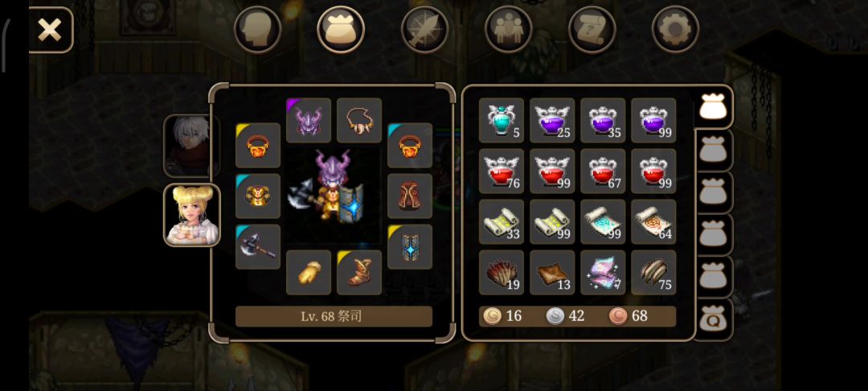Open the party members menu
868x391 pixels.
pyautogui.click(x=508, y=29)
